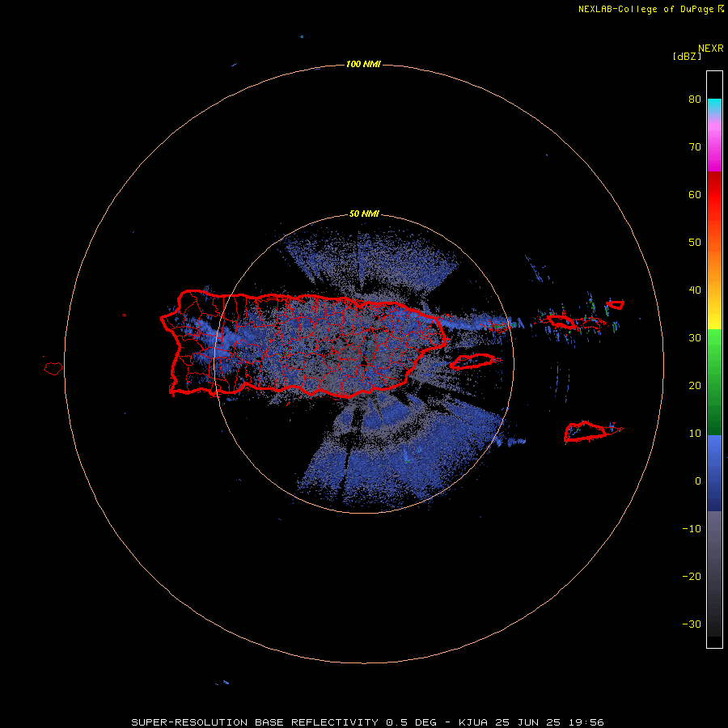Click the 50 NMI range ring label
Viewport: 728px width, 728px height.
click(364, 214)
